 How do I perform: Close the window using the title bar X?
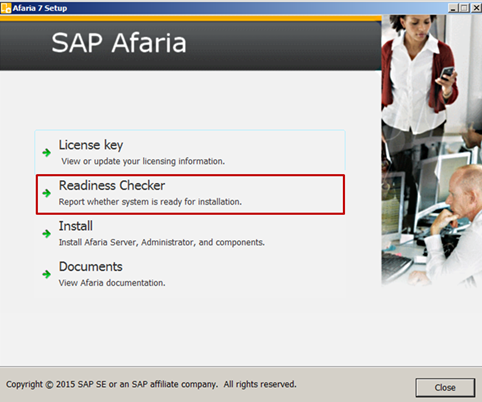476,8
